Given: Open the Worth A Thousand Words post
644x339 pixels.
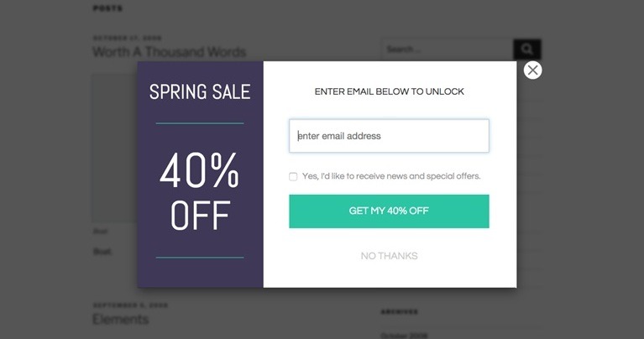Looking at the screenshot, I should (x=169, y=52).
